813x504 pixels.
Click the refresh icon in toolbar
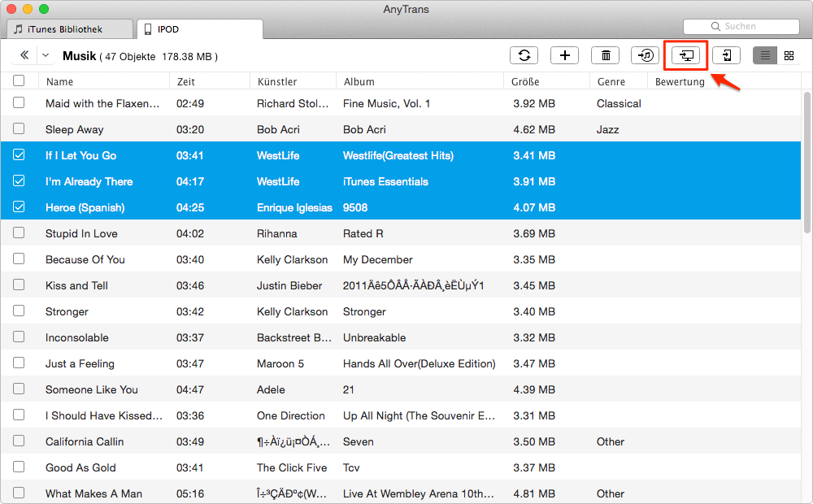(x=524, y=55)
